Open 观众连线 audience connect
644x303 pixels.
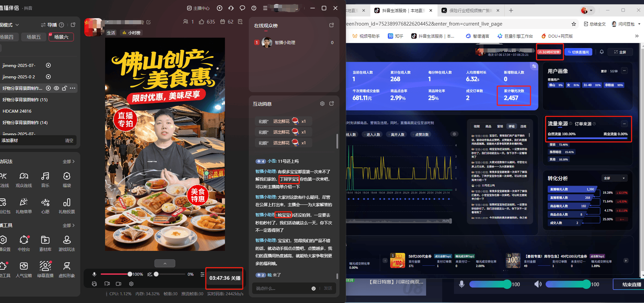click(24, 179)
